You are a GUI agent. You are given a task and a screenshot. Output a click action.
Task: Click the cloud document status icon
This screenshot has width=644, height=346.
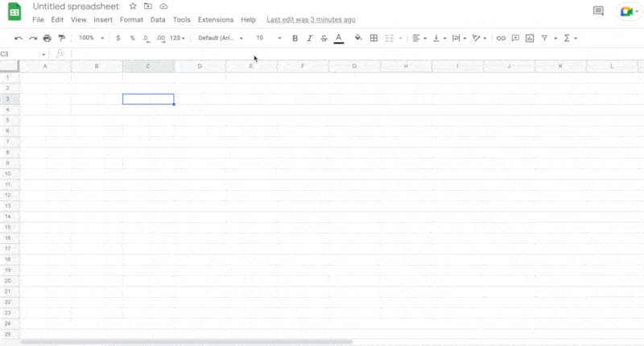(163, 6)
